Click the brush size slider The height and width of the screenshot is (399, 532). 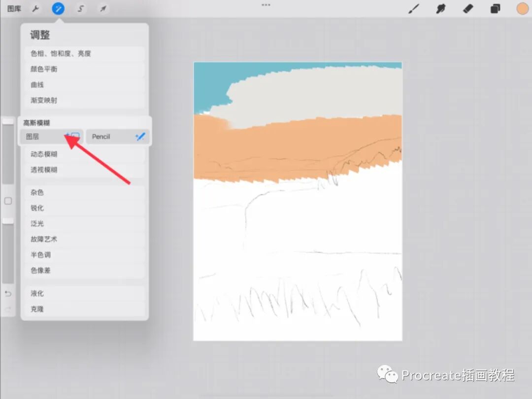(8, 151)
